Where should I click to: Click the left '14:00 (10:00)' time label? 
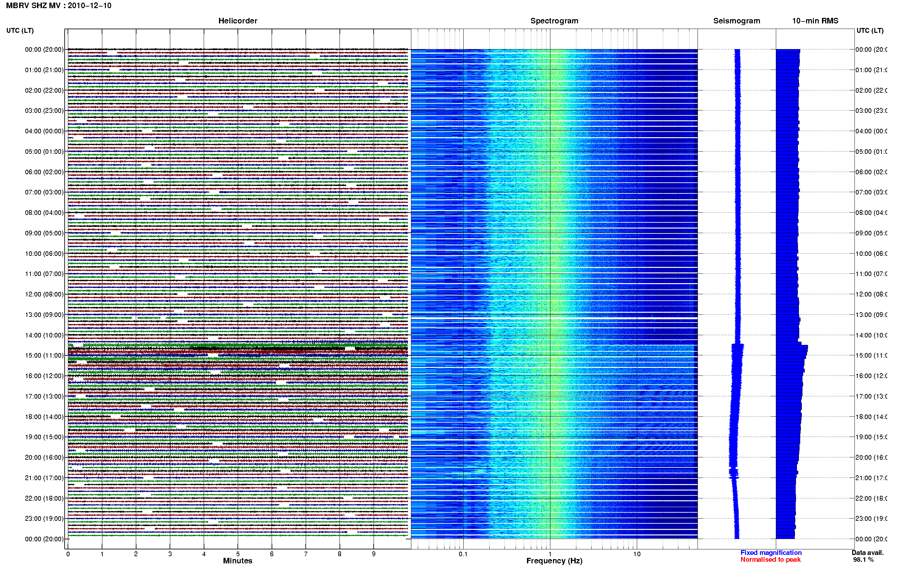(x=44, y=335)
